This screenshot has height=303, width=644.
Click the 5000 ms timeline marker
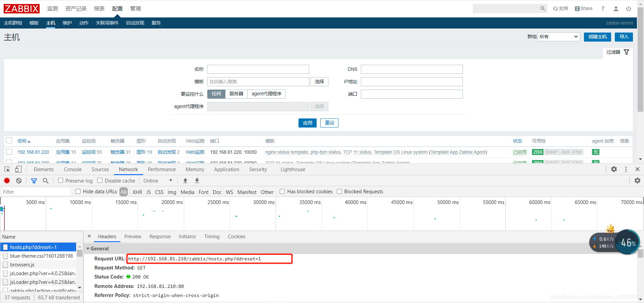pyautogui.click(x=35, y=202)
